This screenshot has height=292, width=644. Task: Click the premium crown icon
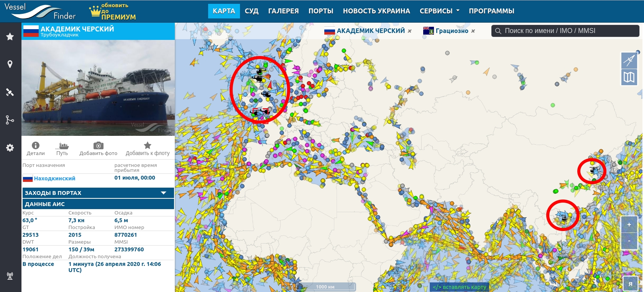coord(95,12)
